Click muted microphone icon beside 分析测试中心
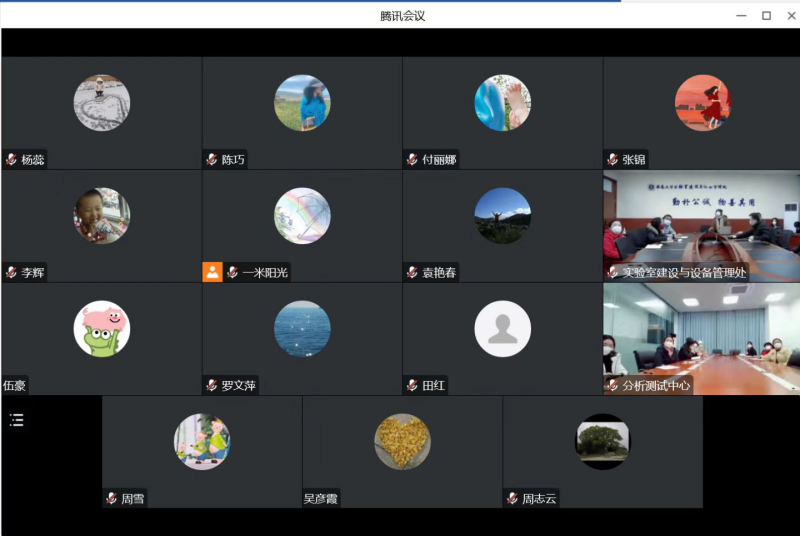 pyautogui.click(x=613, y=386)
